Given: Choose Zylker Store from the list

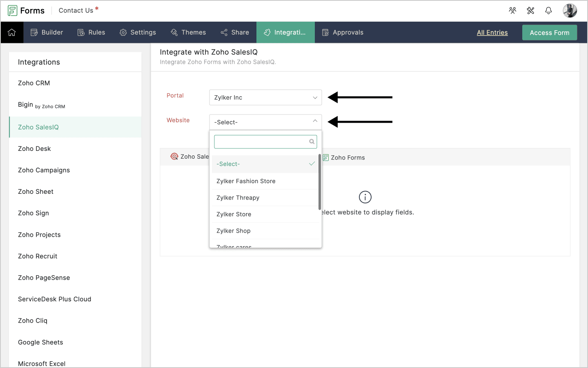Looking at the screenshot, I should (x=265, y=214).
